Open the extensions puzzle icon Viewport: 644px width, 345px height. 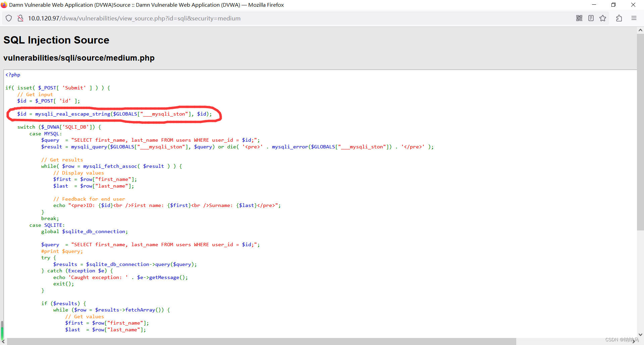619,18
